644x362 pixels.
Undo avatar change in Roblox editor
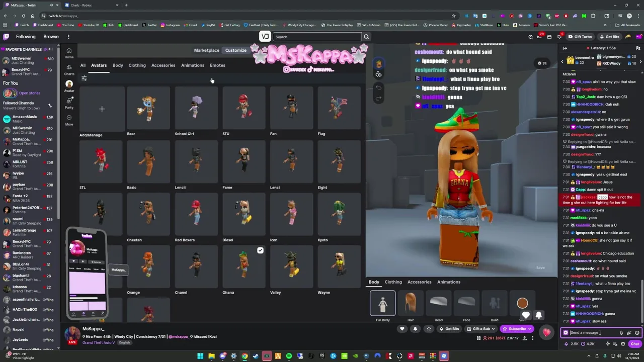[x=378, y=87]
